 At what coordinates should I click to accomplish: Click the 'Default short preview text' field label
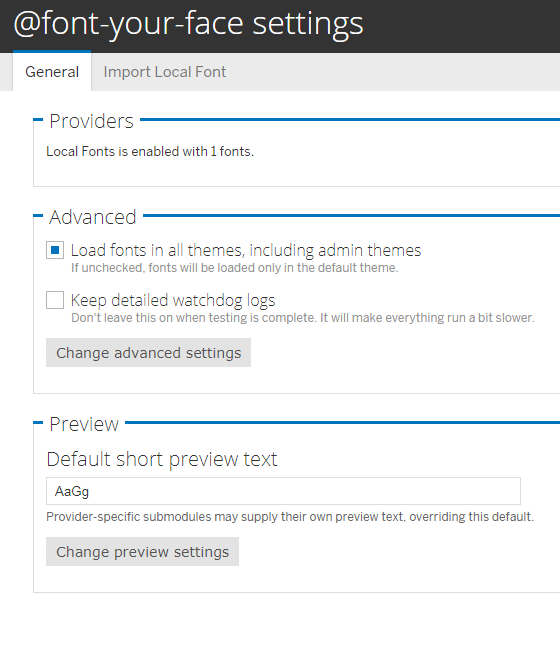point(162,459)
